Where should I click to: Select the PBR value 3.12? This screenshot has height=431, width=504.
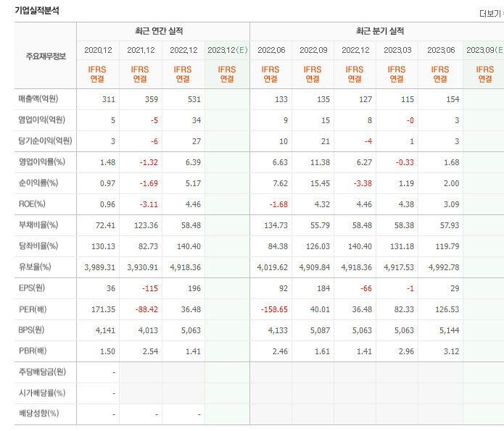pyautogui.click(x=451, y=351)
